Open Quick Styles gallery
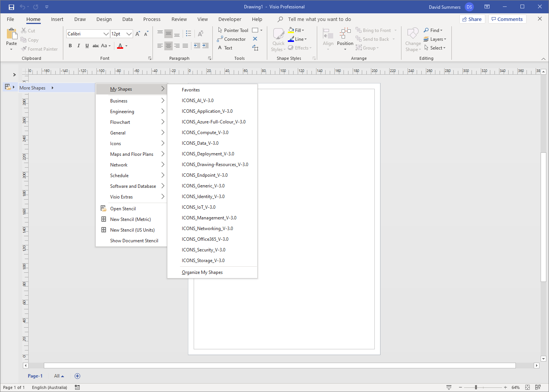 pos(278,40)
